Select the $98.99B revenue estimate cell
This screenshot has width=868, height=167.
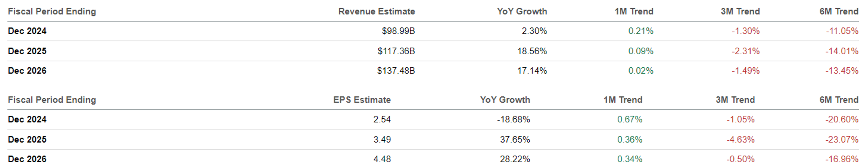(398, 31)
